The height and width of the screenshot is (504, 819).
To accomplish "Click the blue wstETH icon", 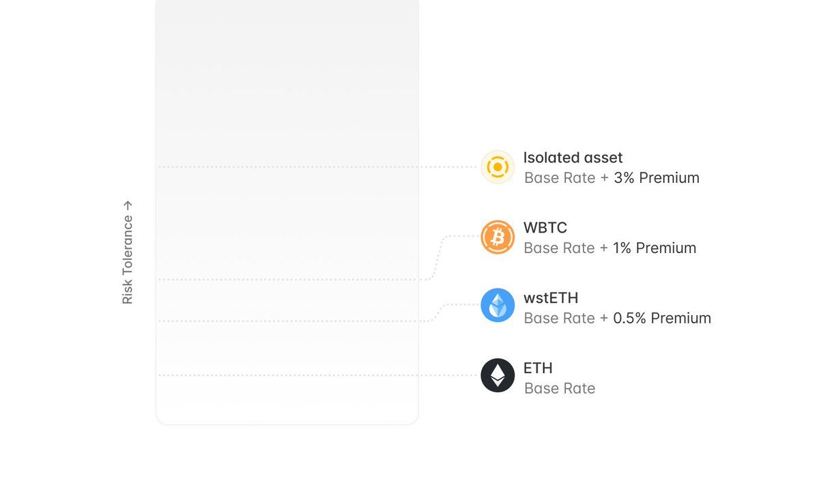I will click(498, 305).
